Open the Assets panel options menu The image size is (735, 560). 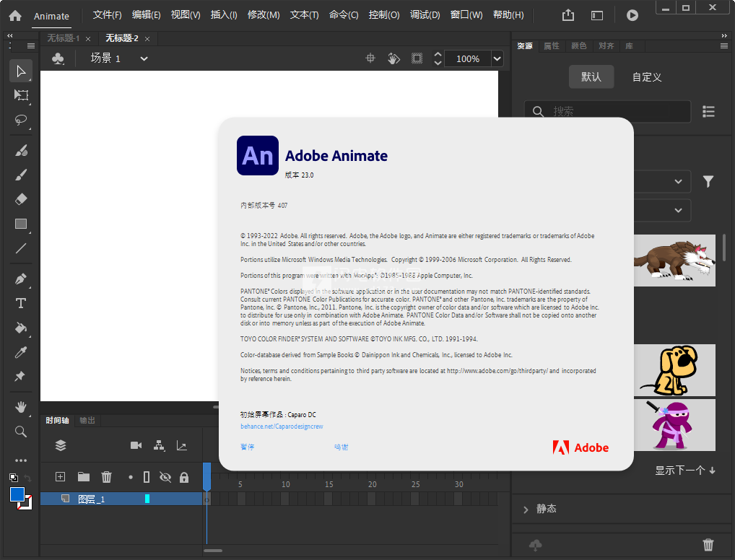coord(724,46)
